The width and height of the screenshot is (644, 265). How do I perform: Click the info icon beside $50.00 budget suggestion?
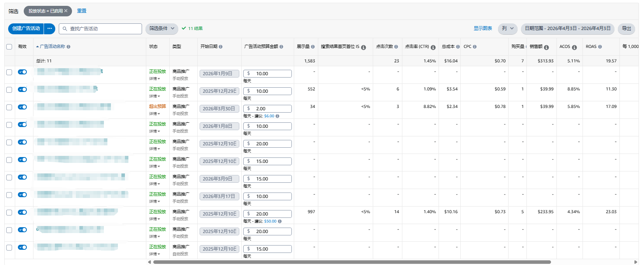280,221
